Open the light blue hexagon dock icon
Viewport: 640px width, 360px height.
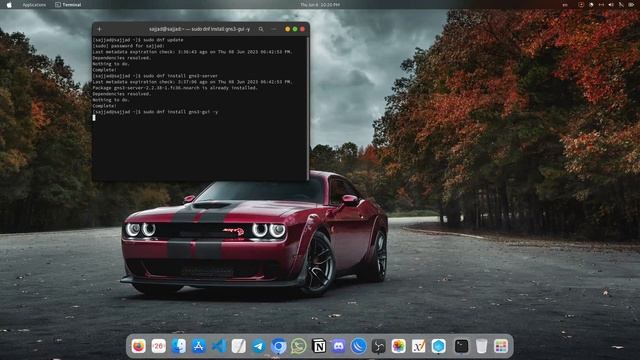tap(439, 346)
